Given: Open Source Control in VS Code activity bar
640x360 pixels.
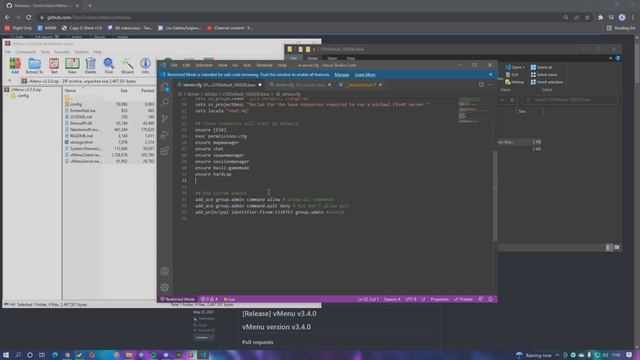Looking at the screenshot, I should coord(165,118).
